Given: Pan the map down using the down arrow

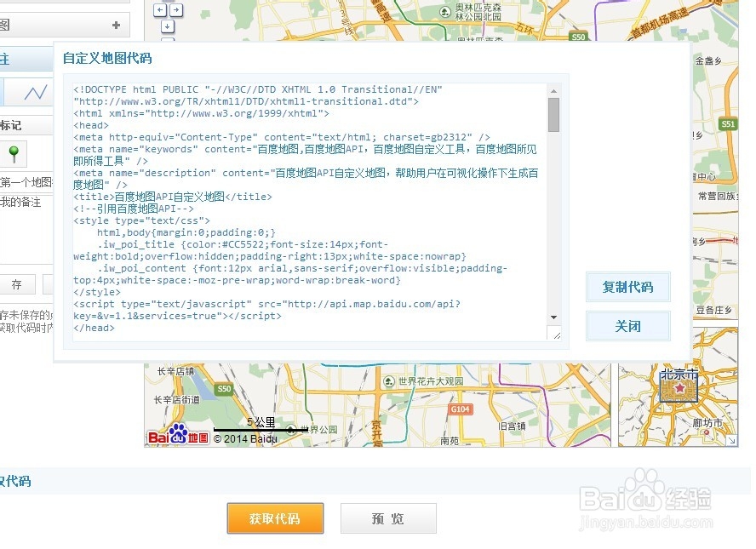Looking at the screenshot, I should [x=168, y=27].
